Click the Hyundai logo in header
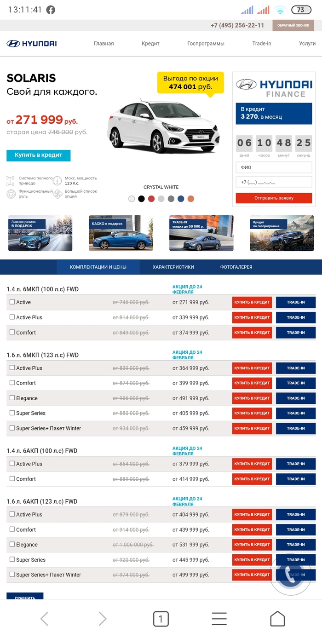 [32, 44]
